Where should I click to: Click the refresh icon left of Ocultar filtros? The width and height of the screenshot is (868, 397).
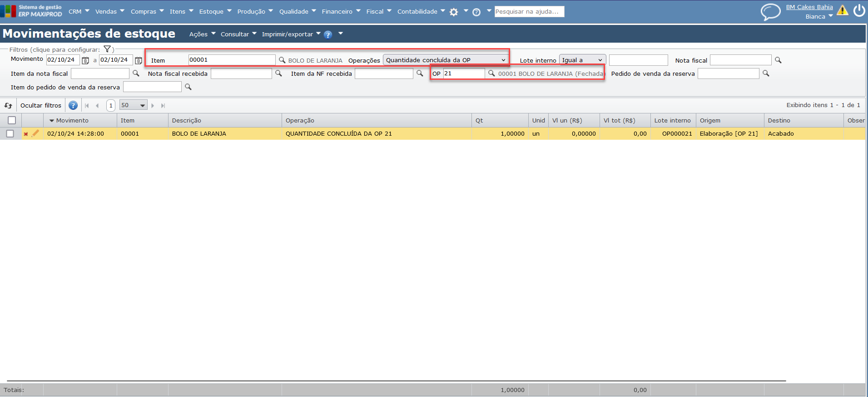(x=8, y=106)
